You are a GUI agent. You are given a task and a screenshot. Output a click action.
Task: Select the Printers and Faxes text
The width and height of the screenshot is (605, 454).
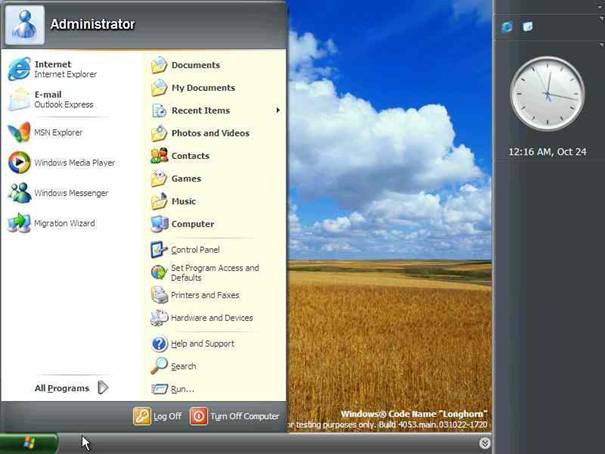click(x=205, y=295)
